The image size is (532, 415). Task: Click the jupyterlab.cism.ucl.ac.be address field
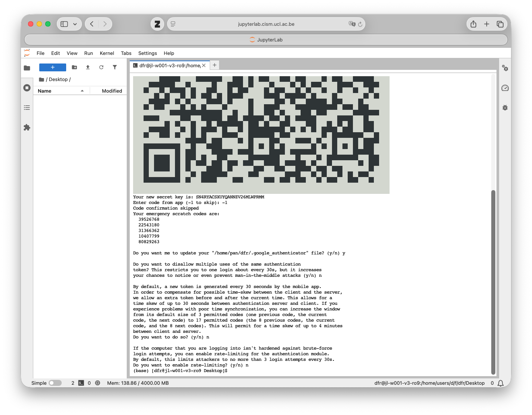coord(266,24)
